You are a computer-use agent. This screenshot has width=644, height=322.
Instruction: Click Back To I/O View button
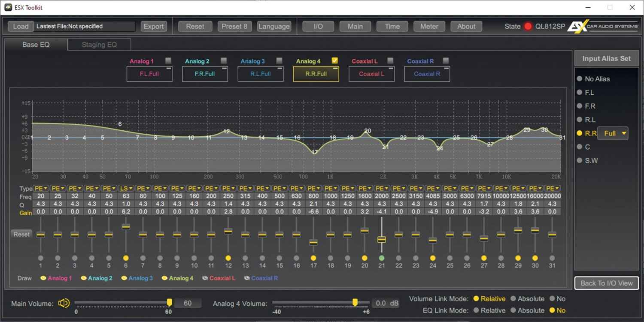(x=607, y=283)
